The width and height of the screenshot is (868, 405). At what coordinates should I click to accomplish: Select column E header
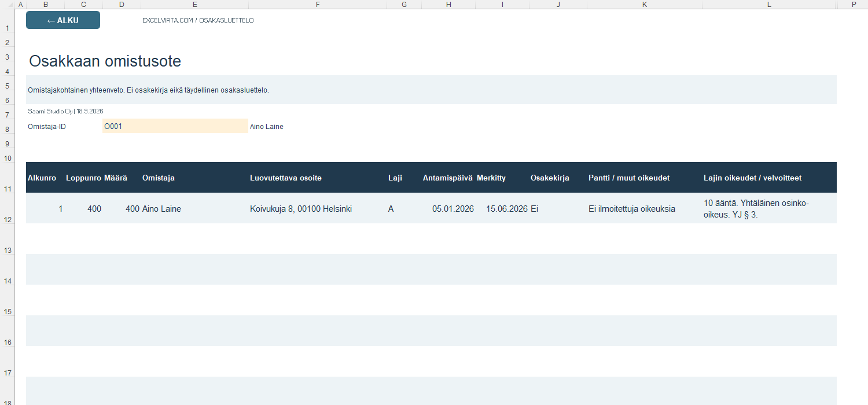194,5
